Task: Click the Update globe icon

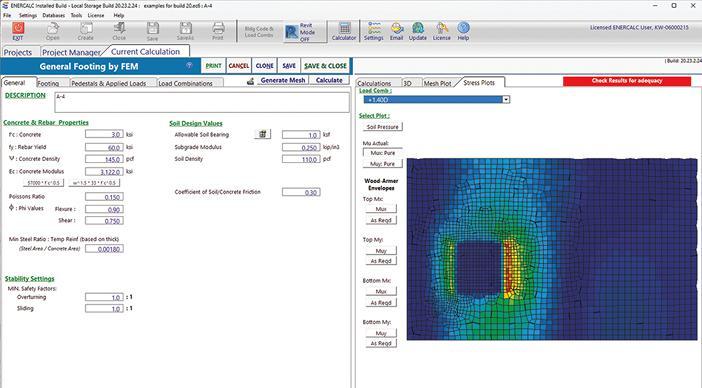Action: (x=418, y=28)
